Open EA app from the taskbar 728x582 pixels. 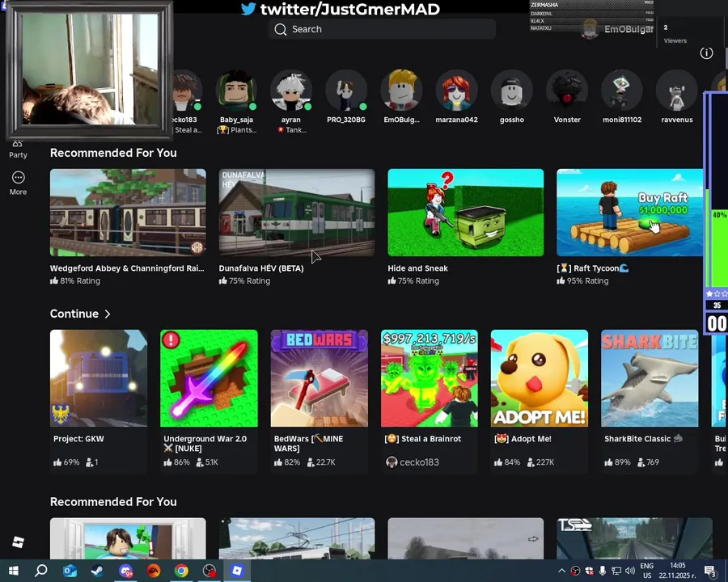[x=154, y=571]
